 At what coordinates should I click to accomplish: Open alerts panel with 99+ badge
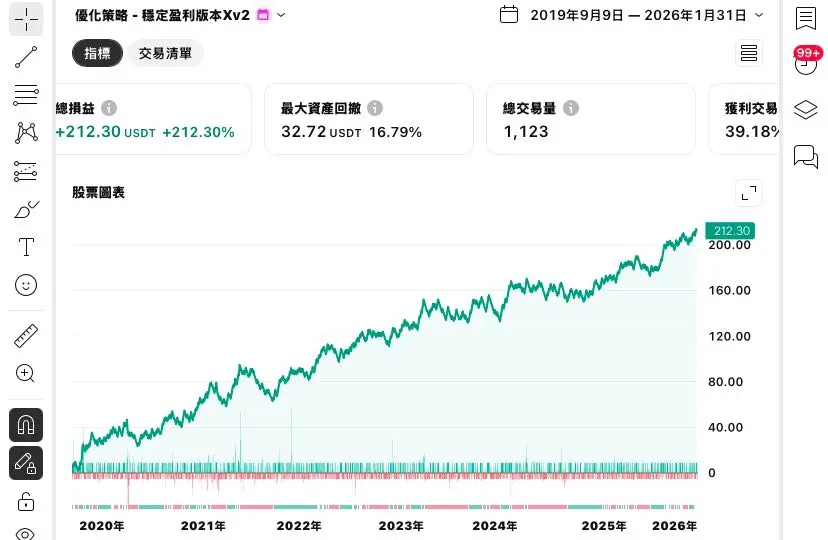pyautogui.click(x=806, y=61)
